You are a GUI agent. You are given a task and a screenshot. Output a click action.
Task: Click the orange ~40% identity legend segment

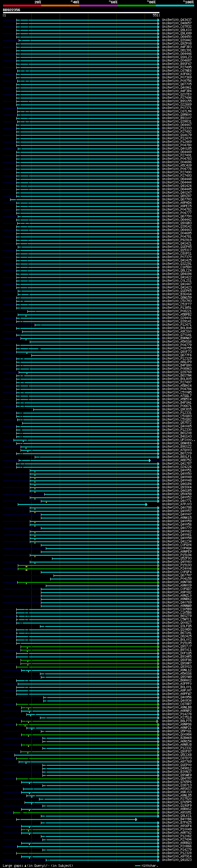[60, 6]
